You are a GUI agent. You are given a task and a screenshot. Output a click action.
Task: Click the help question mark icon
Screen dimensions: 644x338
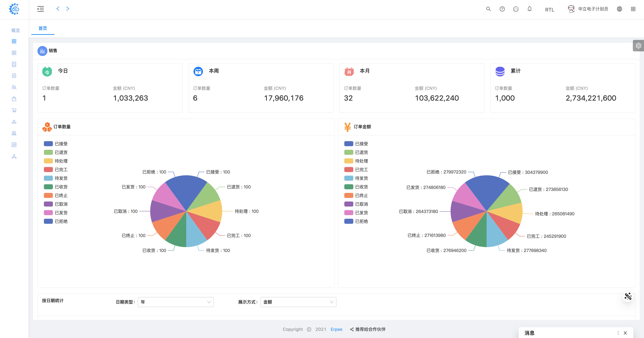click(x=502, y=9)
